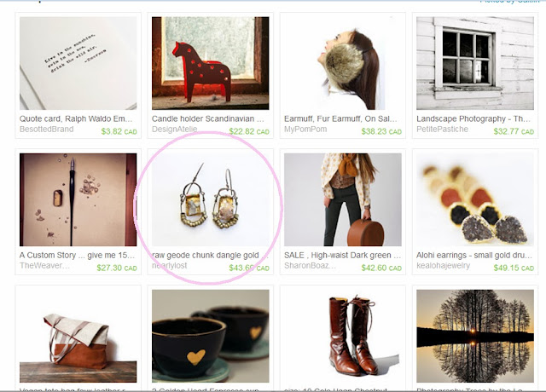Select the trees by the lake photograph

pos(475,336)
